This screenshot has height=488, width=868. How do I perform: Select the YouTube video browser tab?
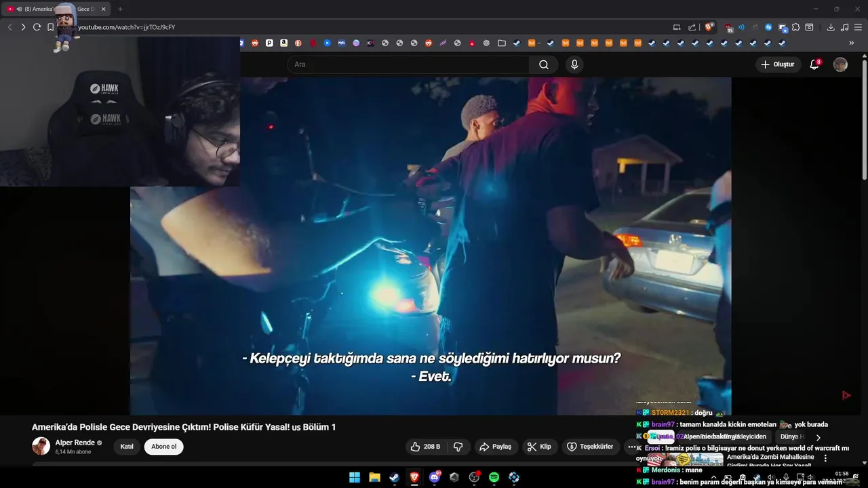click(56, 9)
